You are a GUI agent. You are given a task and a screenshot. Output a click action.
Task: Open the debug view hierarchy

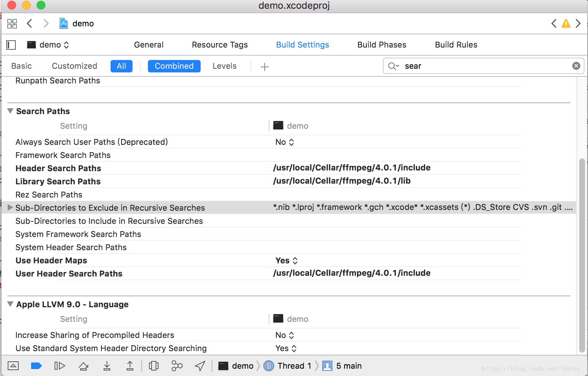[x=154, y=366]
